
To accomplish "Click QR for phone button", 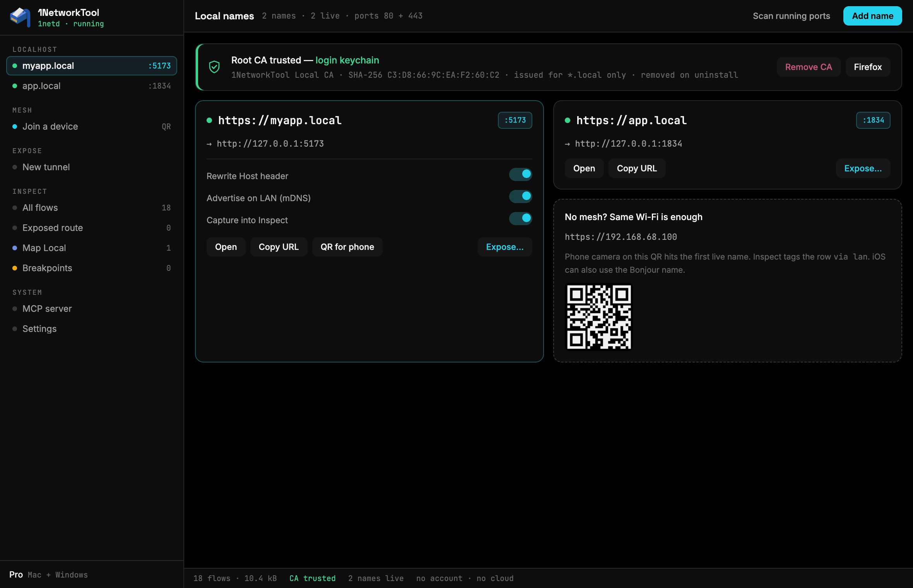I will [x=347, y=247].
